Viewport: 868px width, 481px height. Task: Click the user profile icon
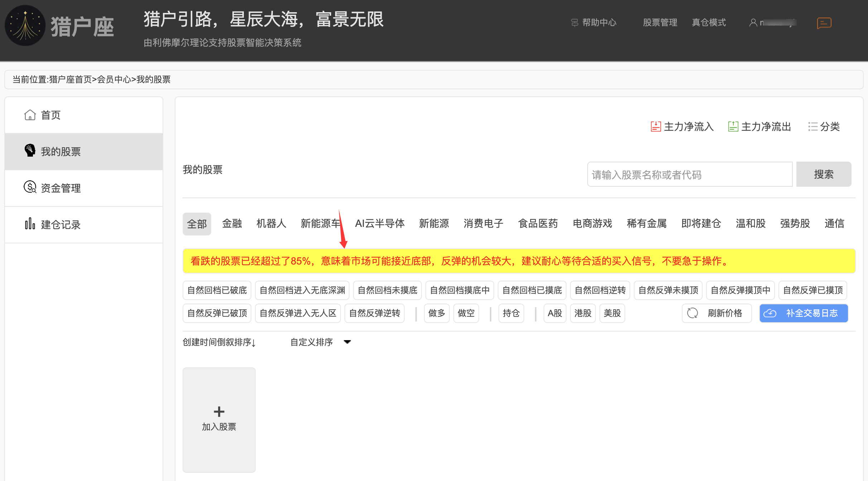coord(753,23)
